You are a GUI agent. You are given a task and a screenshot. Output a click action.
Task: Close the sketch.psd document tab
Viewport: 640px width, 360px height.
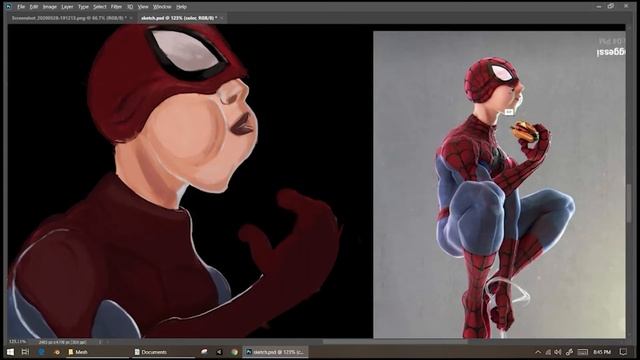tap(222, 18)
